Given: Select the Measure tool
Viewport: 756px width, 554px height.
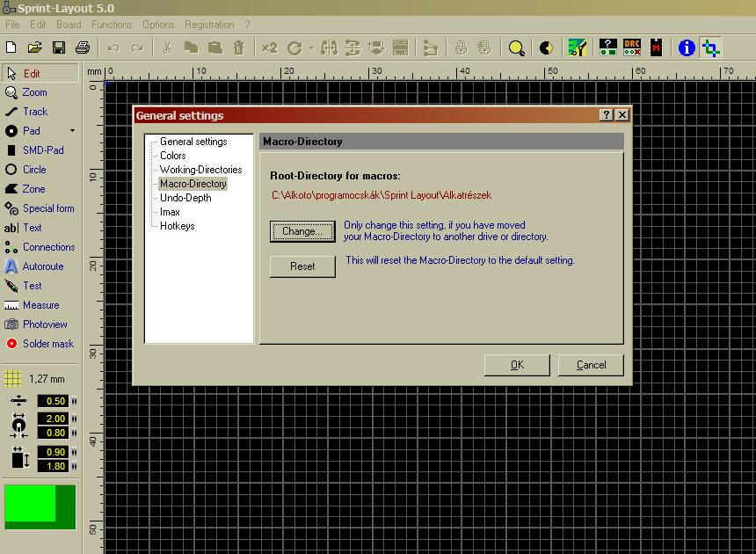Looking at the screenshot, I should coord(40,305).
